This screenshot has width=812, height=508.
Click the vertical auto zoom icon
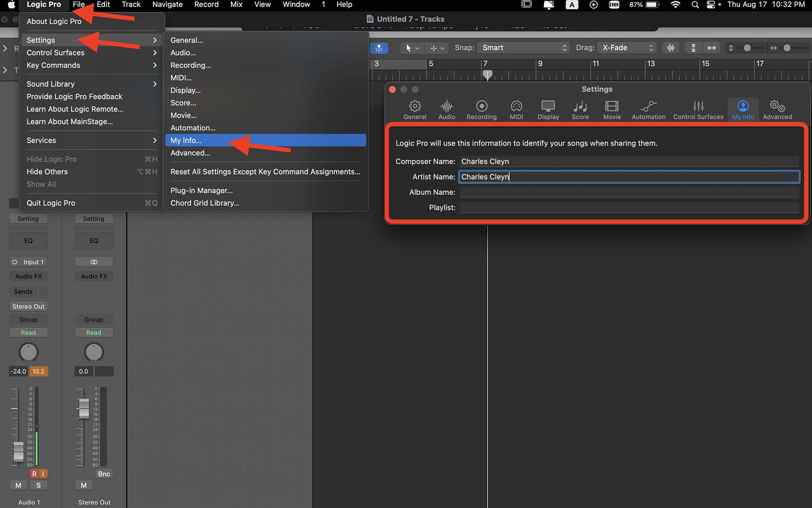pos(693,48)
